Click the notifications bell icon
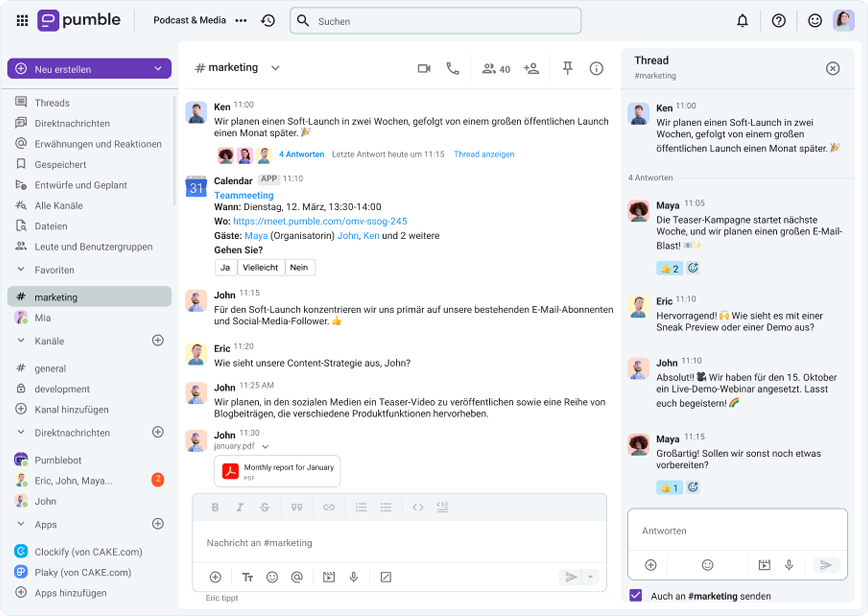 point(742,21)
